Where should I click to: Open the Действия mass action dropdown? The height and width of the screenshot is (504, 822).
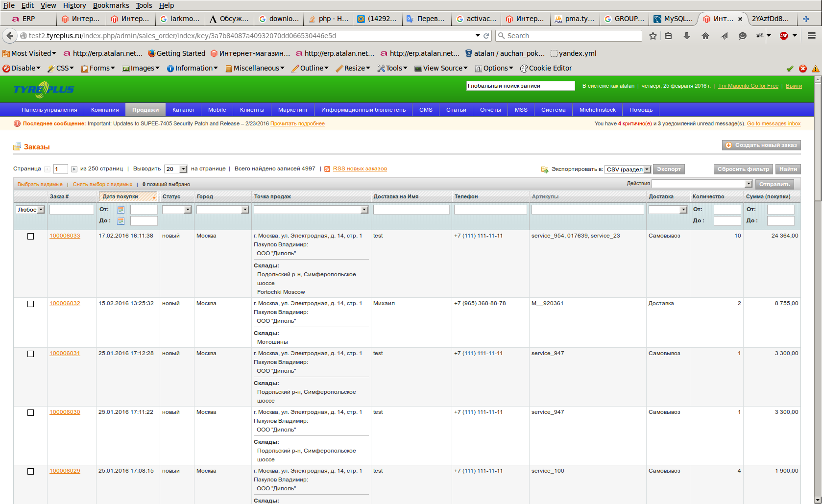[702, 184]
